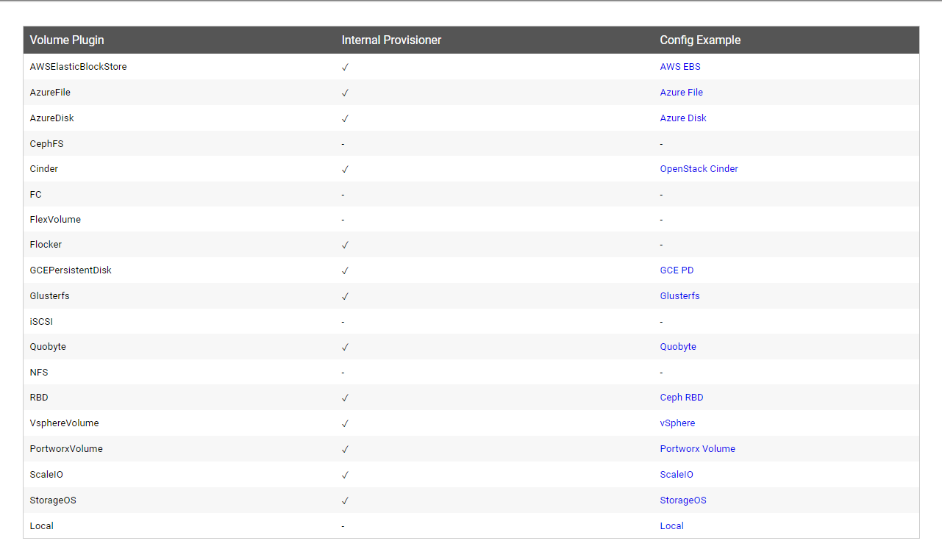Select the Flocker plugin name
The height and width of the screenshot is (560, 942).
click(46, 245)
